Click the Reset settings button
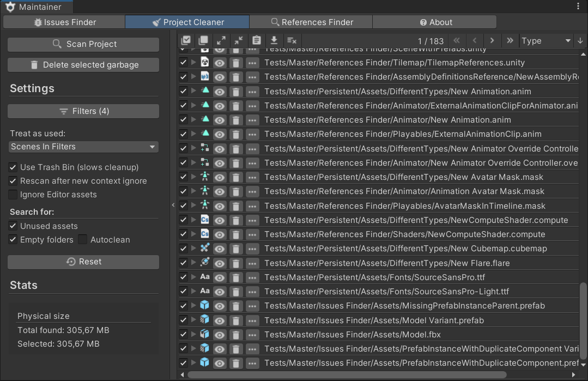 point(83,262)
